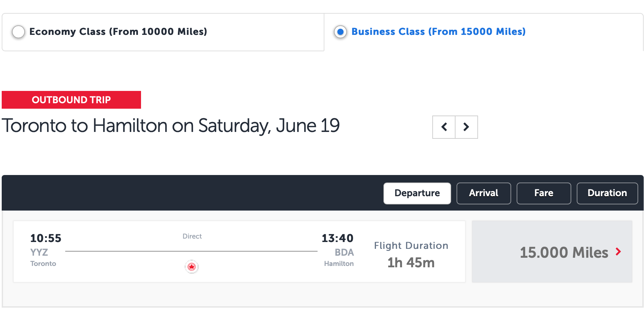This screenshot has width=644, height=309.
Task: Open the 10:55 to 13:40 flight card
Action: point(239,252)
